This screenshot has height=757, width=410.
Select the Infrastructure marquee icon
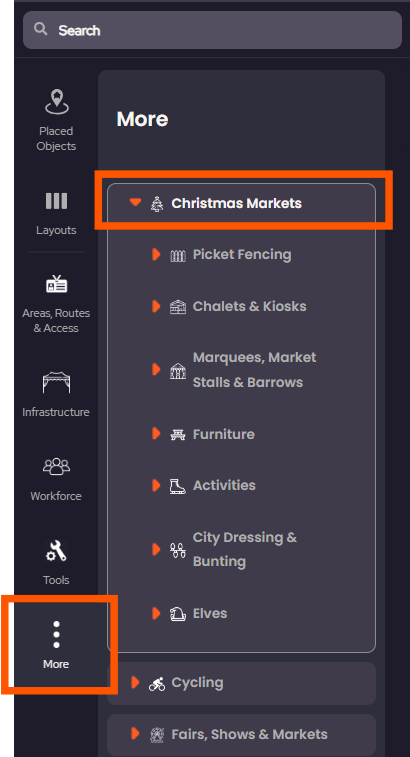tap(57, 382)
